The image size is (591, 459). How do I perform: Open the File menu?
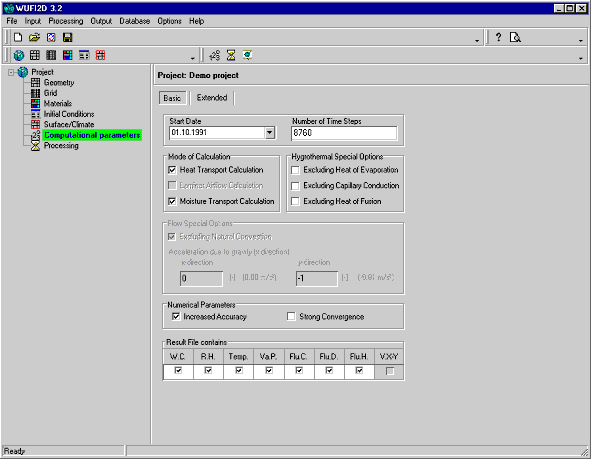(12, 21)
